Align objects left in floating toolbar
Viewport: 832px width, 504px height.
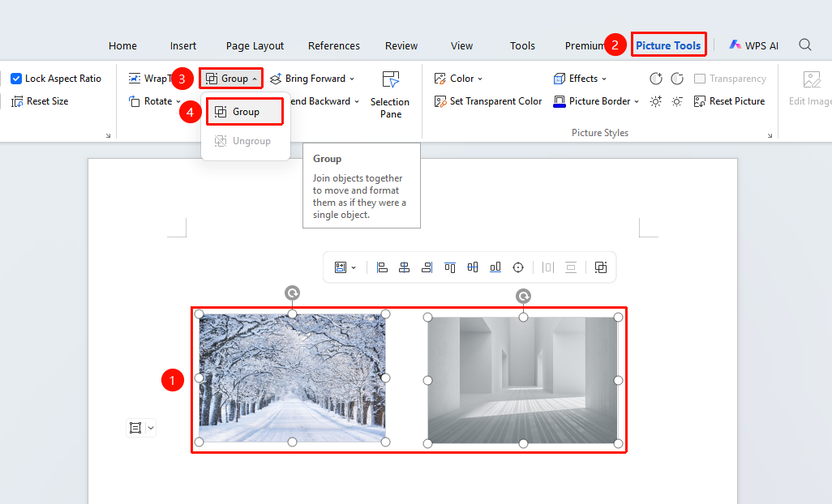point(382,267)
